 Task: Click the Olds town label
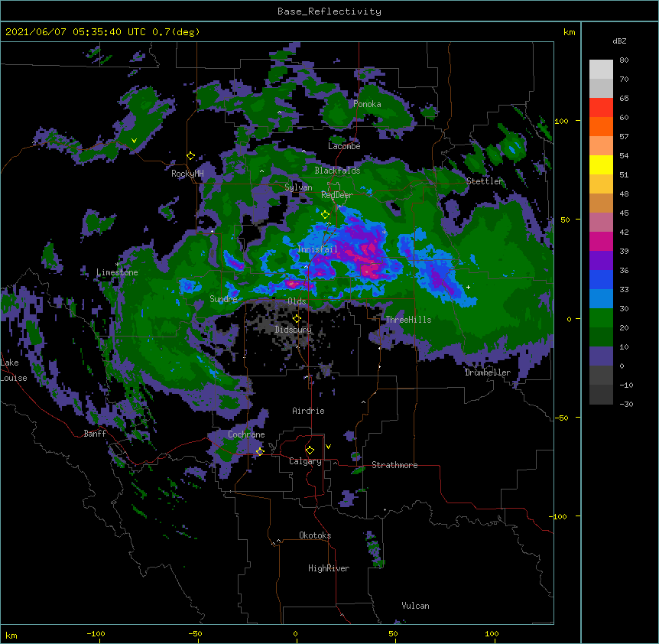click(297, 301)
